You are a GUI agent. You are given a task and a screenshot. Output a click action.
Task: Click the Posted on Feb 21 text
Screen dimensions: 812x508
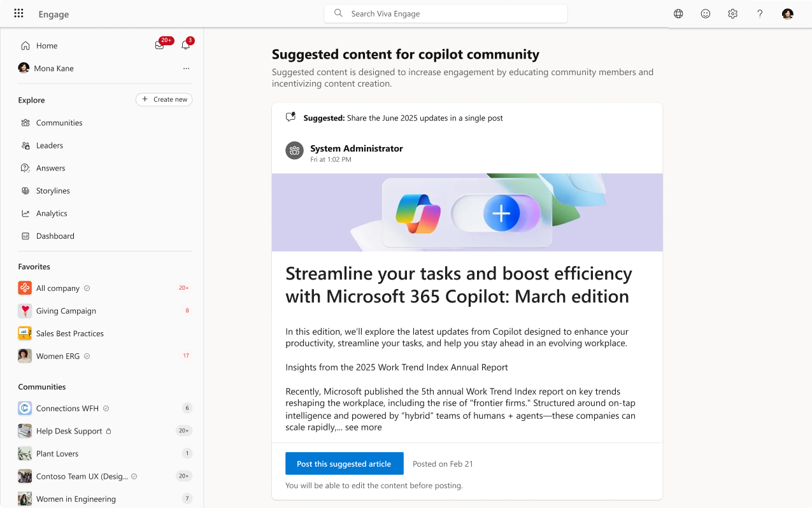click(x=443, y=464)
